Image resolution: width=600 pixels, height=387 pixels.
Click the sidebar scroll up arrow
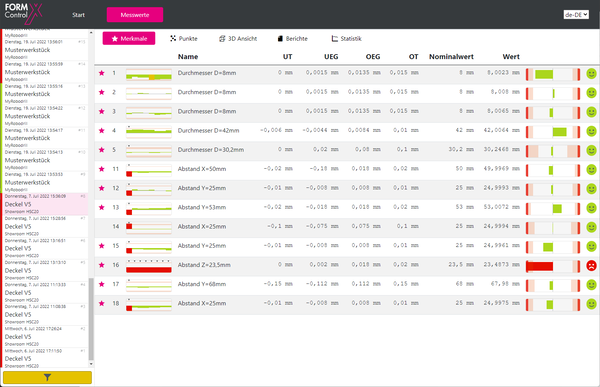click(x=91, y=33)
